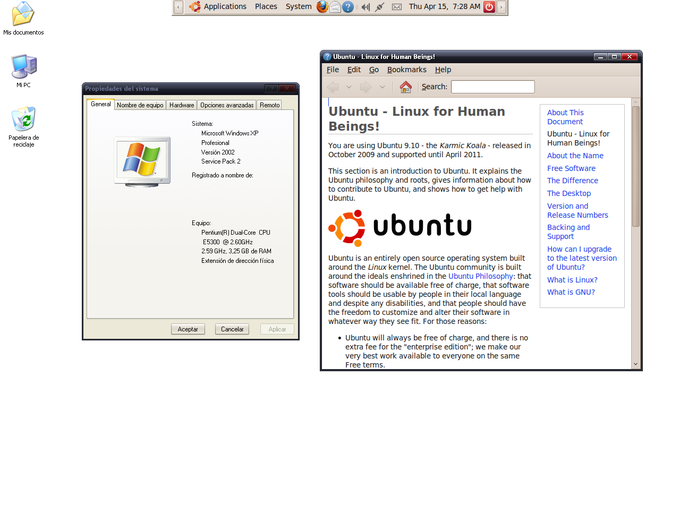The height and width of the screenshot is (530, 680).
Task: Click the scrollbar down arrow
Action: click(636, 364)
